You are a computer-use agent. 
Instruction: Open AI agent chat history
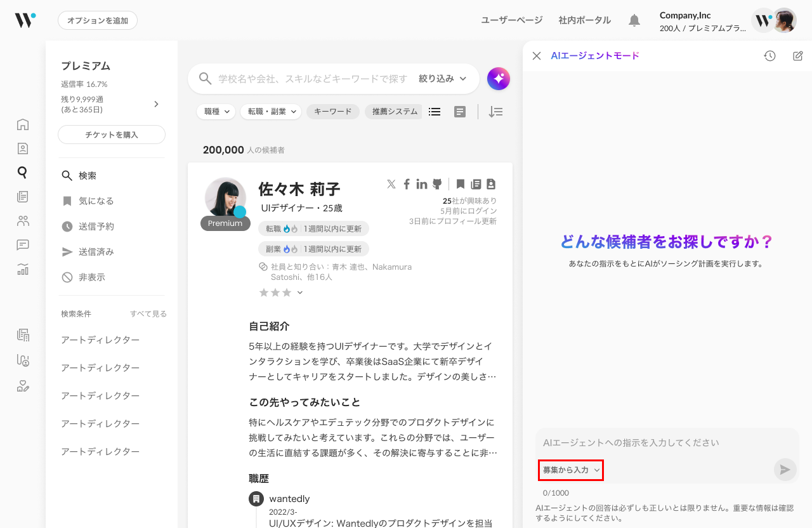(x=769, y=56)
